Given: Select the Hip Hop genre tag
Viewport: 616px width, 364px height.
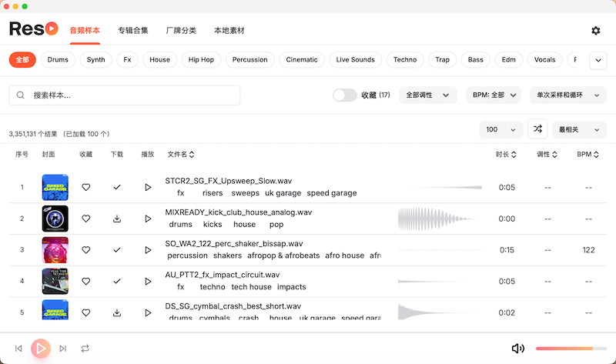Looking at the screenshot, I should tap(201, 59).
